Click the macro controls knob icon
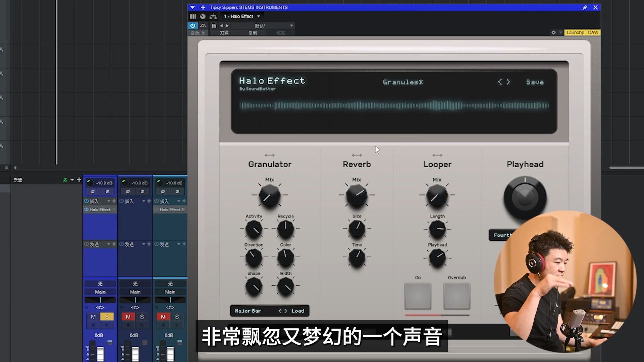Viewport: 644px width, 362px height. 203,16
